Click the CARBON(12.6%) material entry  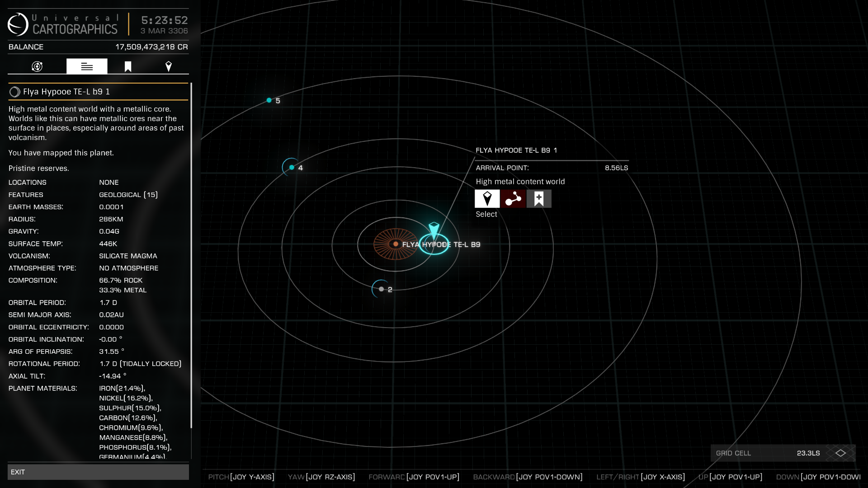[128, 418]
